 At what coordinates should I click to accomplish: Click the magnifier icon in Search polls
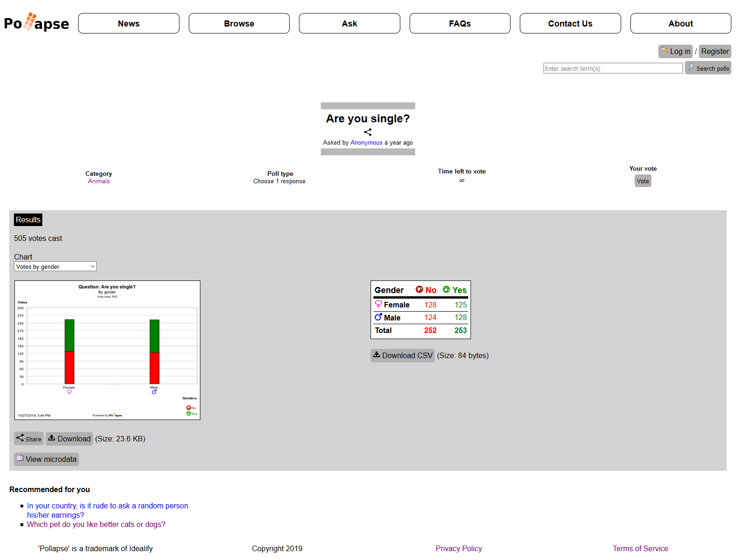click(691, 67)
